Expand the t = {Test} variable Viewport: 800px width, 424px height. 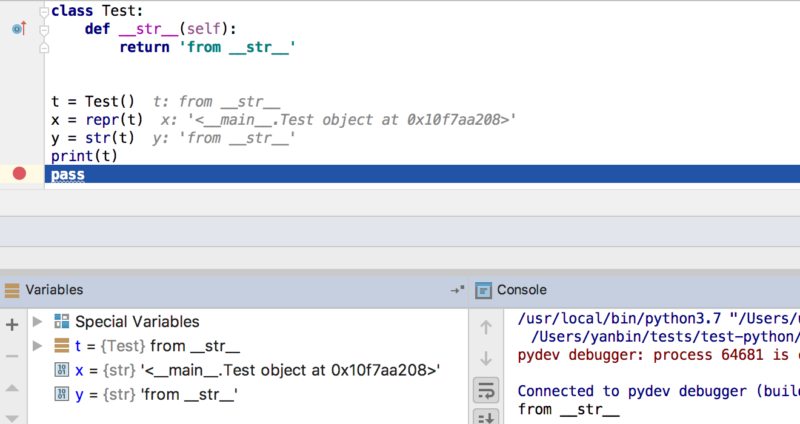pos(38,346)
